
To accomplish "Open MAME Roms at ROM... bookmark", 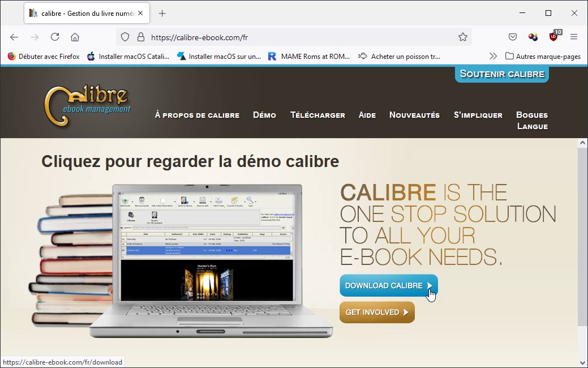I will tap(309, 57).
